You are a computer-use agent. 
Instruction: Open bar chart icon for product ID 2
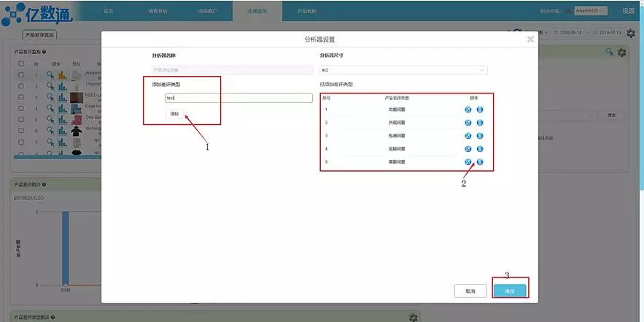click(62, 86)
